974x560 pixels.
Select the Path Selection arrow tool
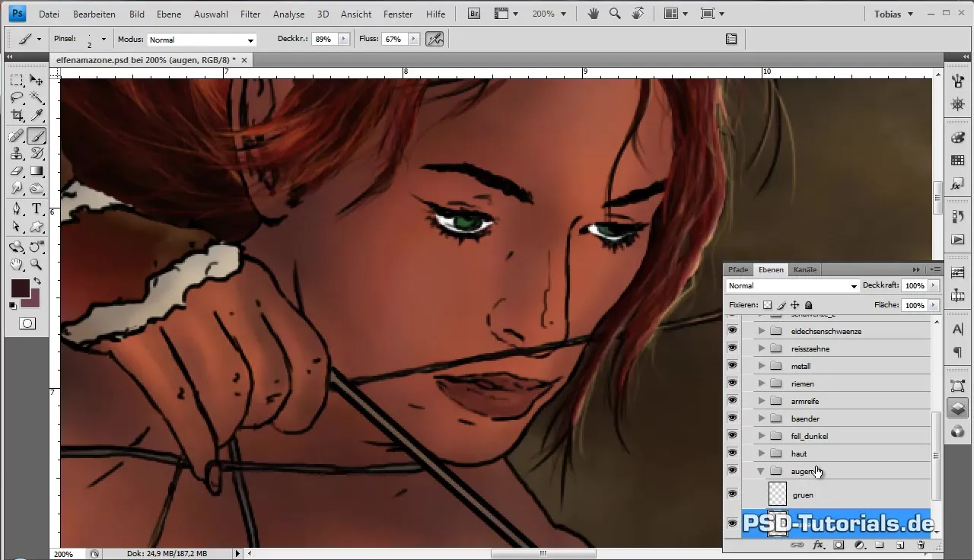click(17, 227)
